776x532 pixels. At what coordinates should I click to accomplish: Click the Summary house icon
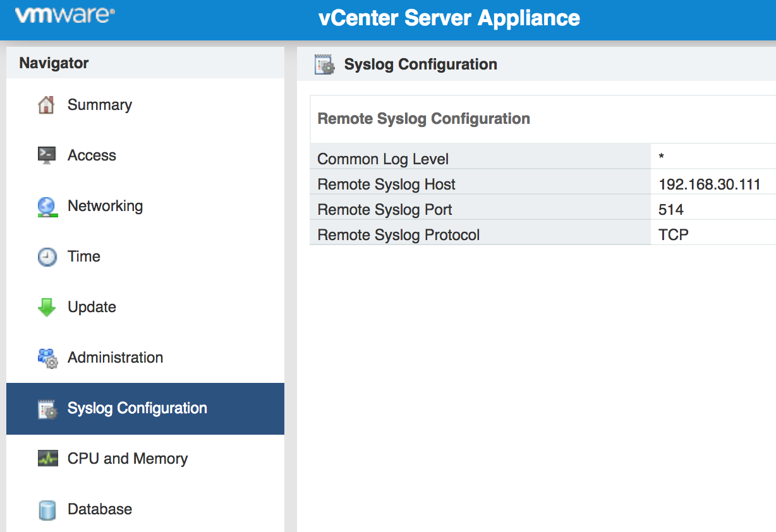pos(46,105)
